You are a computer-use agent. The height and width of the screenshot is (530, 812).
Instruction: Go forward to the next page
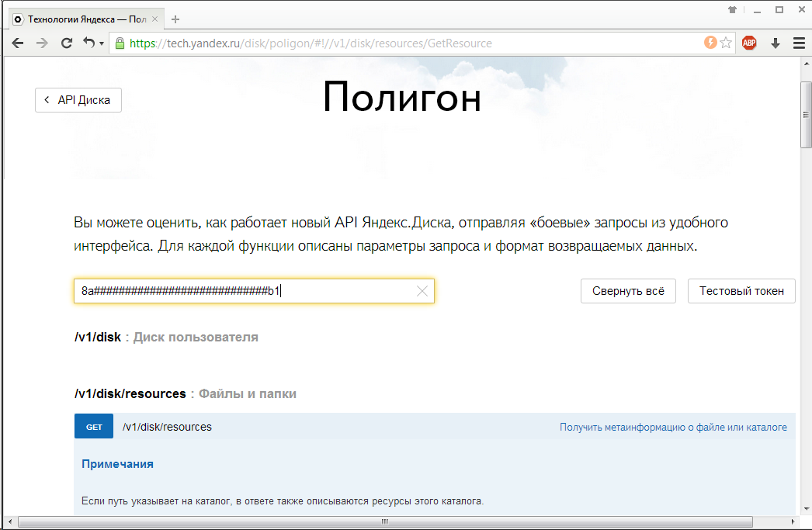coord(42,43)
